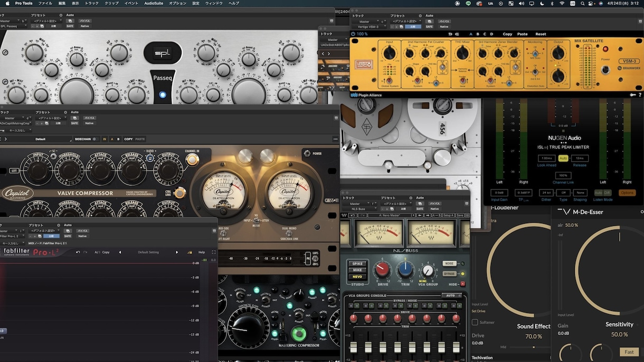The width and height of the screenshot is (644, 362).
Task: Flip the Capitol compressor POWER switch
Action: point(308,154)
